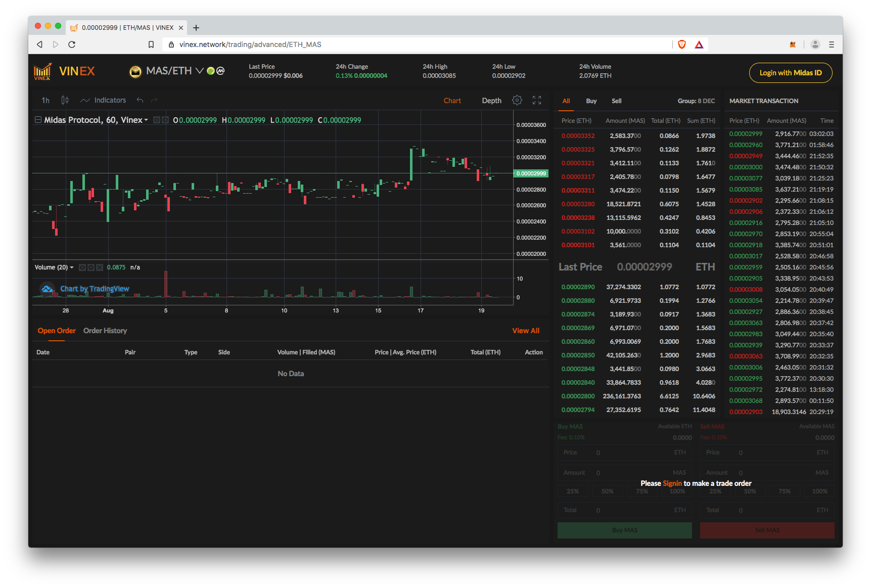Close the ETH/MAS VINEX browser tab
Viewport: 871px width, 588px height.
coord(180,28)
